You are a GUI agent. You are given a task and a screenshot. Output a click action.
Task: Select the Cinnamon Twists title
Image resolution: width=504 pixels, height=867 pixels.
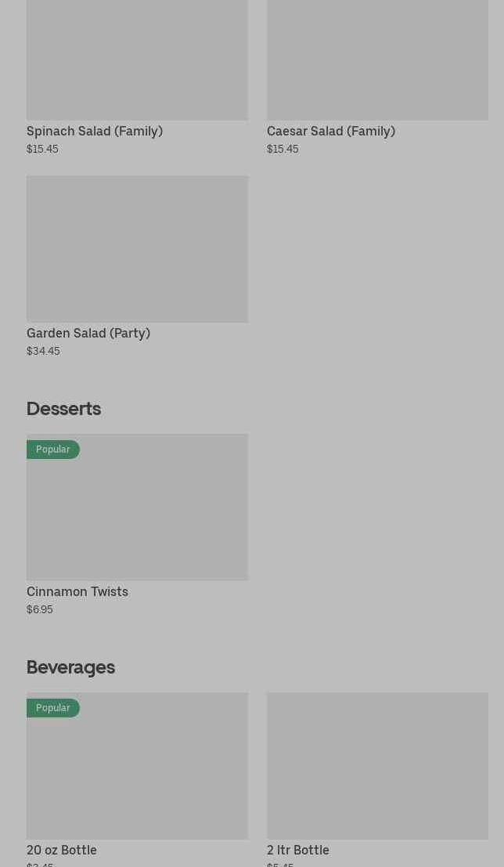pyautogui.click(x=77, y=591)
